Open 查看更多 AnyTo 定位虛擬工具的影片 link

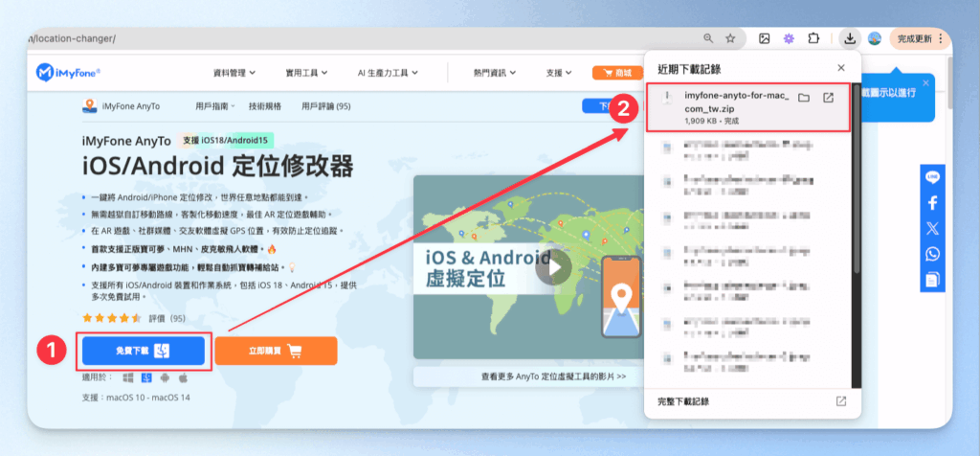click(554, 376)
